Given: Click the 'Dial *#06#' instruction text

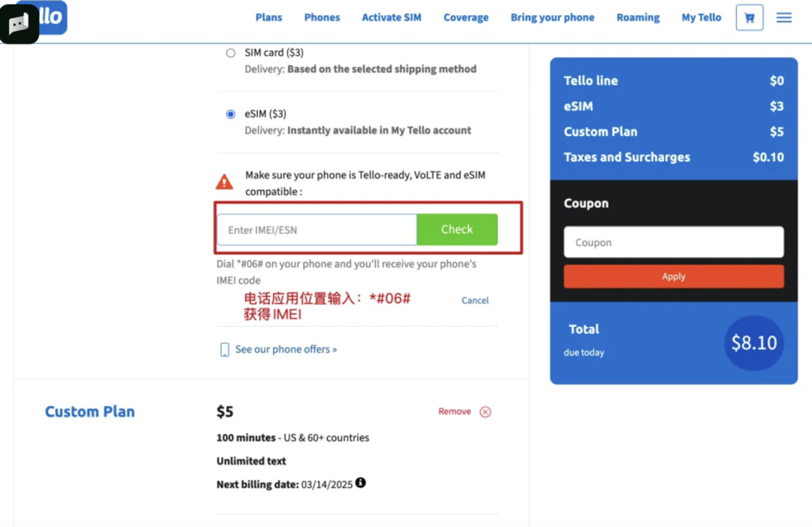Looking at the screenshot, I should click(x=347, y=272).
